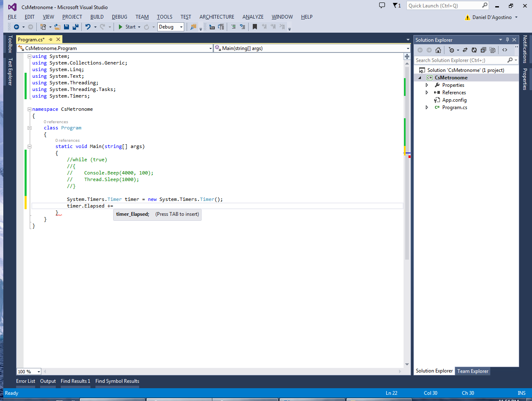The width and height of the screenshot is (532, 401).
Task: Expand the Properties node in Solution Explorer
Action: [427, 85]
